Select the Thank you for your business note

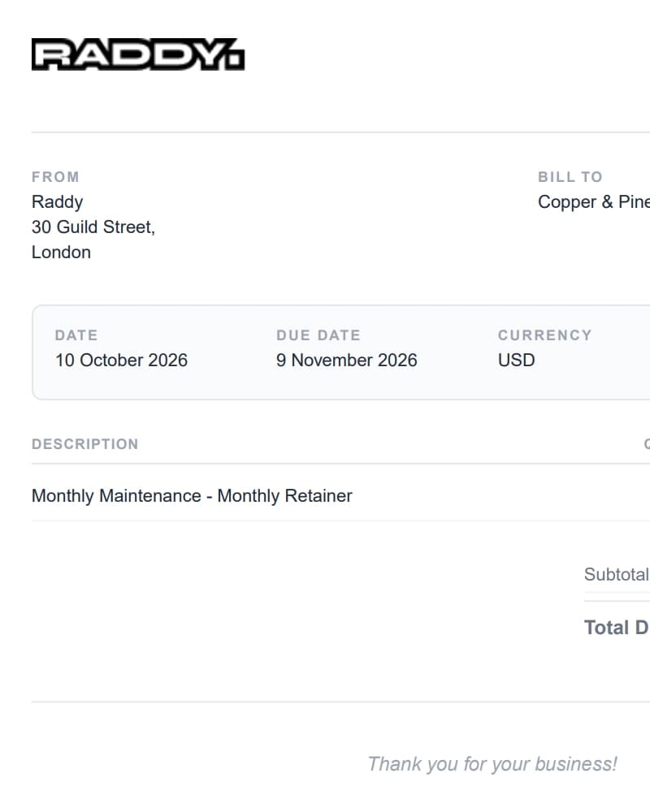coord(492,764)
